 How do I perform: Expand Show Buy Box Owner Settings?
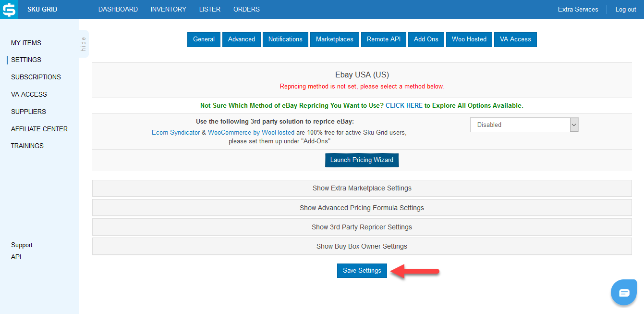(x=362, y=246)
